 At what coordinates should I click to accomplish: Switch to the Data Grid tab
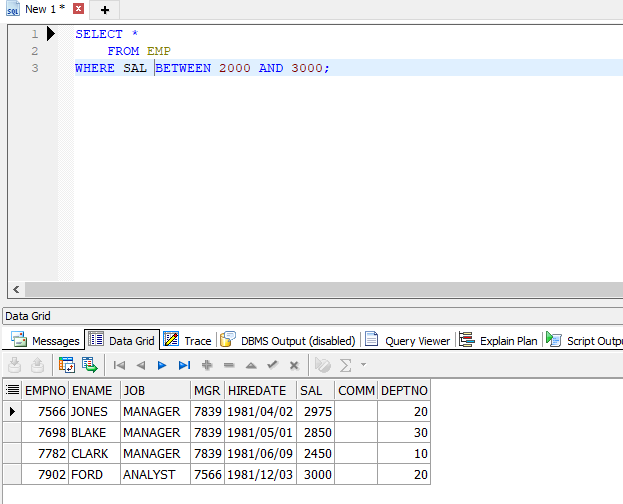pyautogui.click(x=122, y=340)
